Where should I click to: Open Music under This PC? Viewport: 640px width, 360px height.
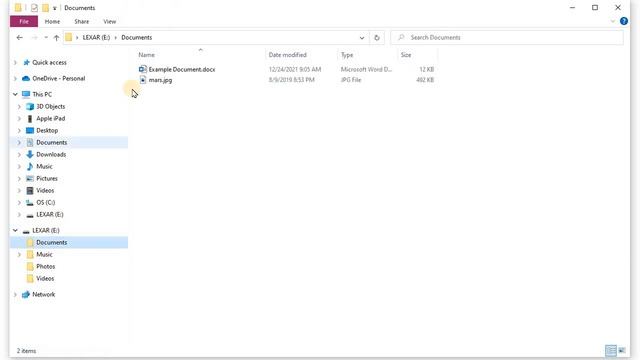(44, 167)
